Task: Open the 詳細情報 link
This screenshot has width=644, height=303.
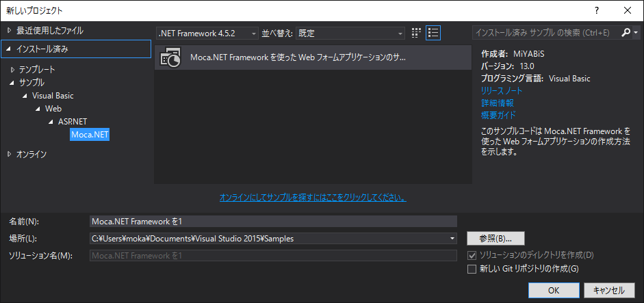Action: point(498,103)
